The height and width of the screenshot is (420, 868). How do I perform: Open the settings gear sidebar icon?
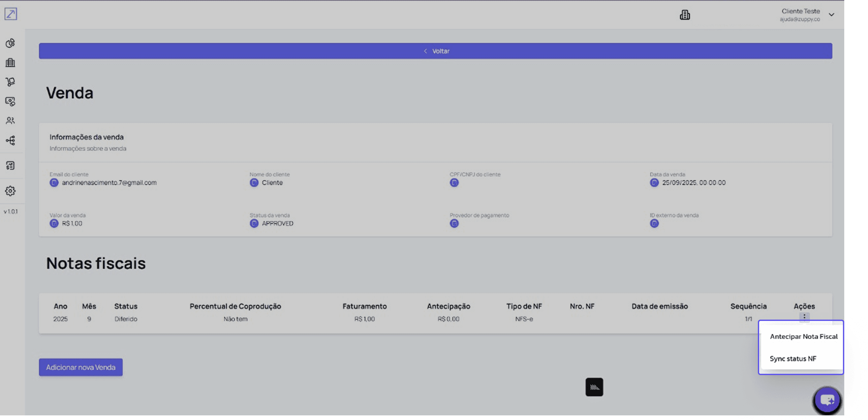click(11, 191)
